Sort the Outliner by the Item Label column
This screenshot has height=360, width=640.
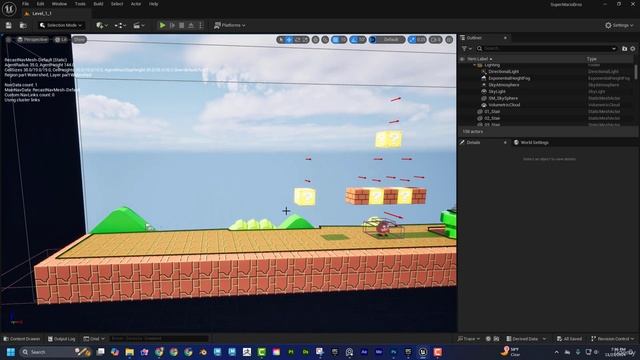(479, 59)
